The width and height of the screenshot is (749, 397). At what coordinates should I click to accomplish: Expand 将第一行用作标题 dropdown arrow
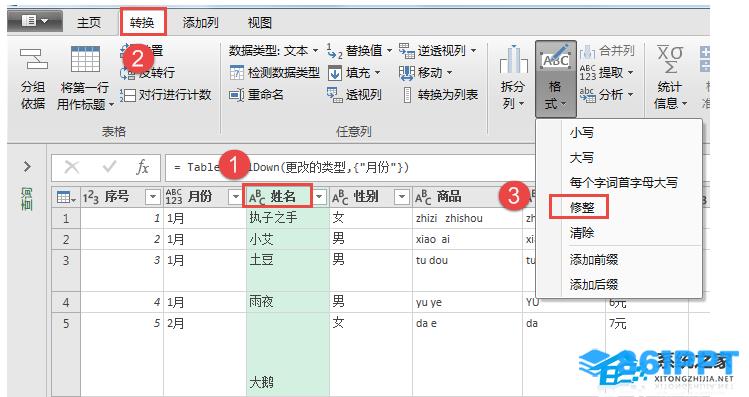point(111,105)
